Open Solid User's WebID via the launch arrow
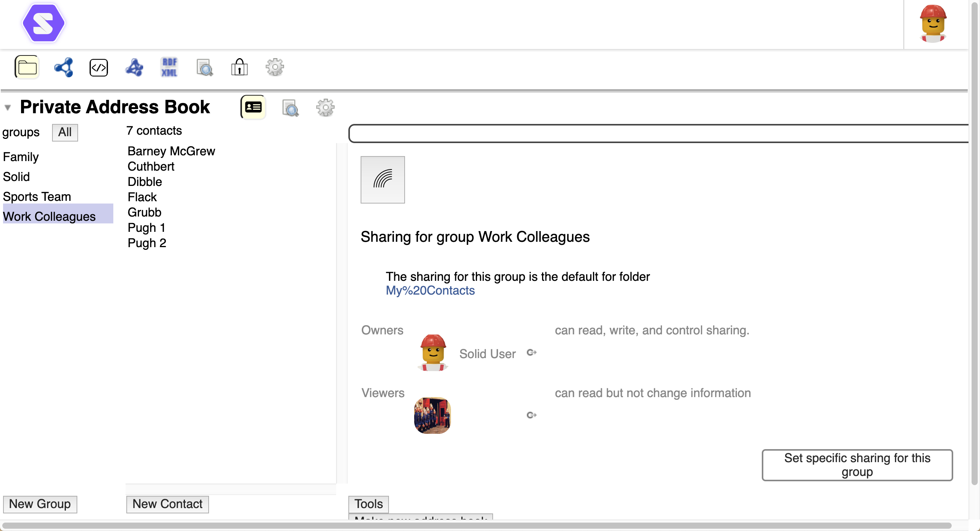Viewport: 980px width, 531px height. (531, 353)
